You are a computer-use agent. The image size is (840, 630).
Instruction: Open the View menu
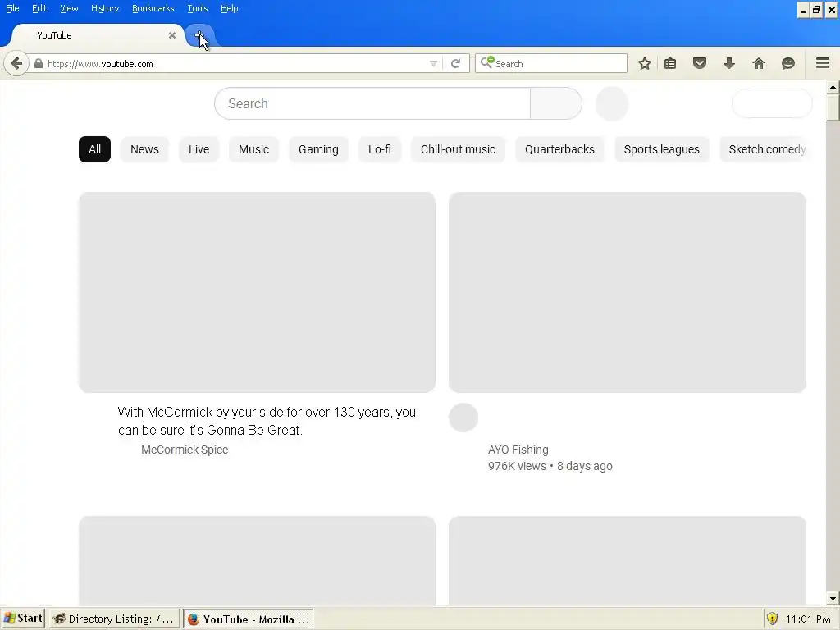pyautogui.click(x=69, y=8)
